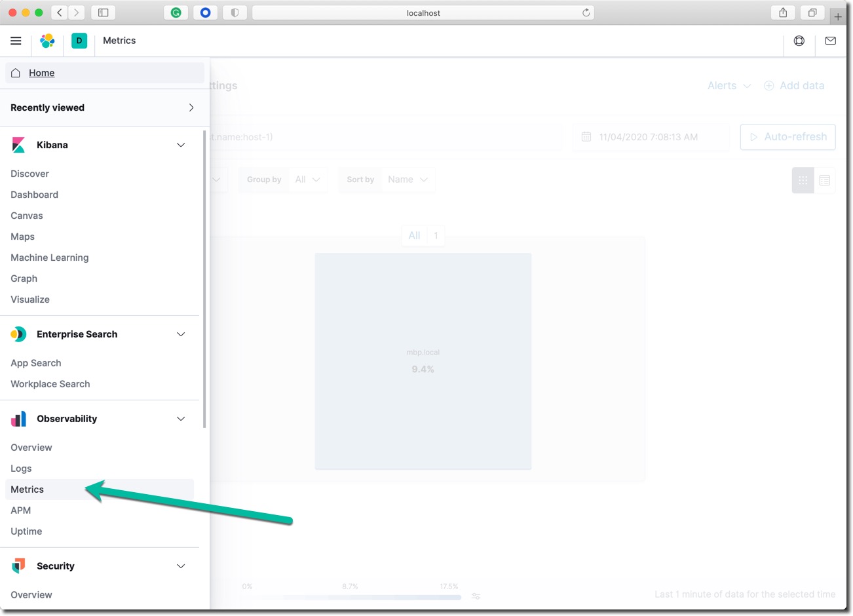Collapse the Kibana nav group
This screenshot has width=853, height=616.
pyautogui.click(x=181, y=145)
